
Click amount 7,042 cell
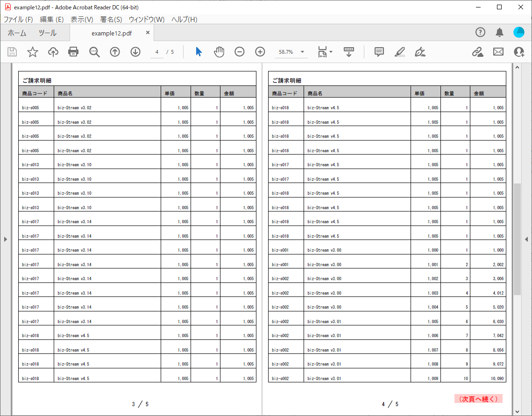coord(498,336)
